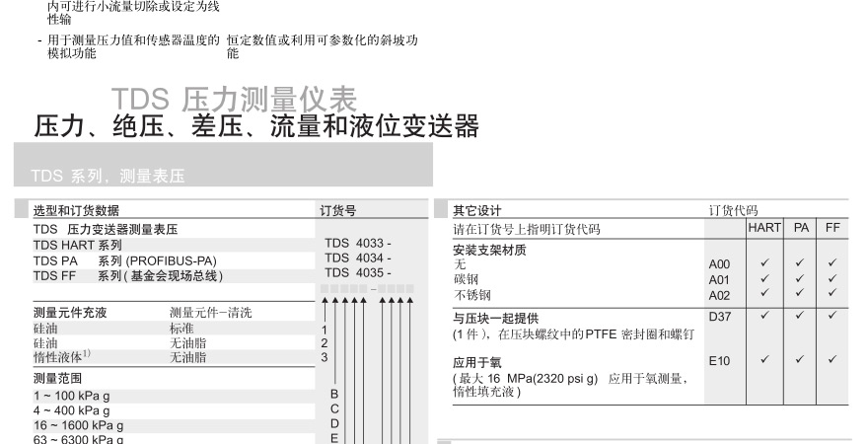Click the title '压力、绝压、差压、流量和液位变送器'
The height and width of the screenshot is (444, 868).
pyautogui.click(x=256, y=125)
